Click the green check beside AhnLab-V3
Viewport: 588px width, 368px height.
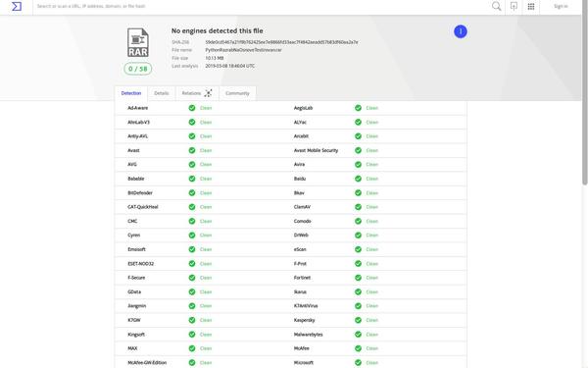pyautogui.click(x=192, y=122)
